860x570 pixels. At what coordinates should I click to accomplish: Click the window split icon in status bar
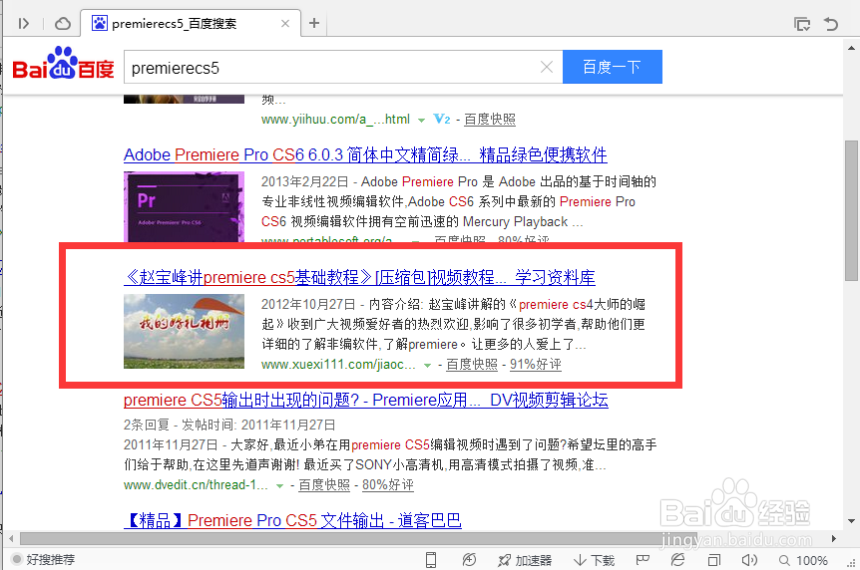[714, 560]
